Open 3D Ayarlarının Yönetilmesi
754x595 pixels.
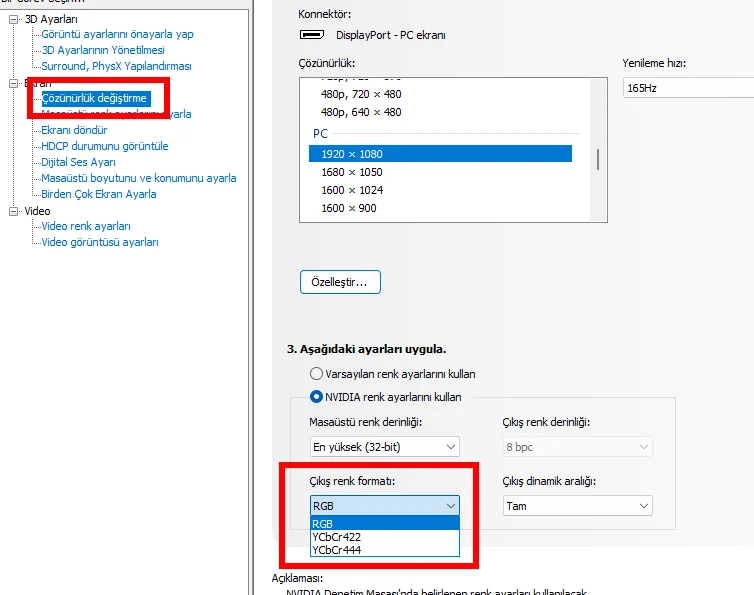point(103,50)
